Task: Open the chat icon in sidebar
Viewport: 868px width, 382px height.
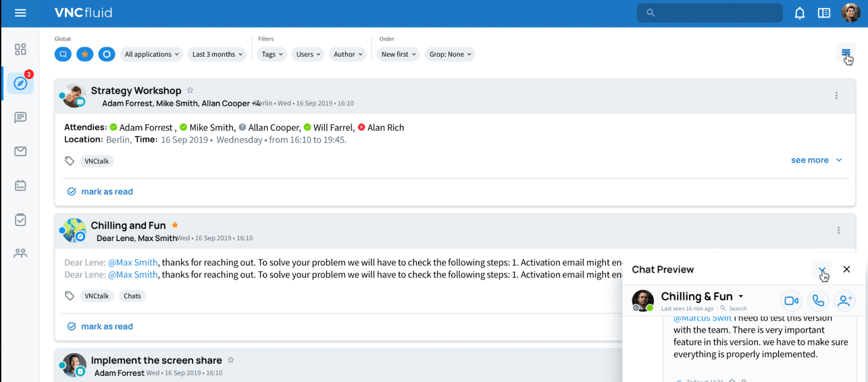Action: (20, 117)
